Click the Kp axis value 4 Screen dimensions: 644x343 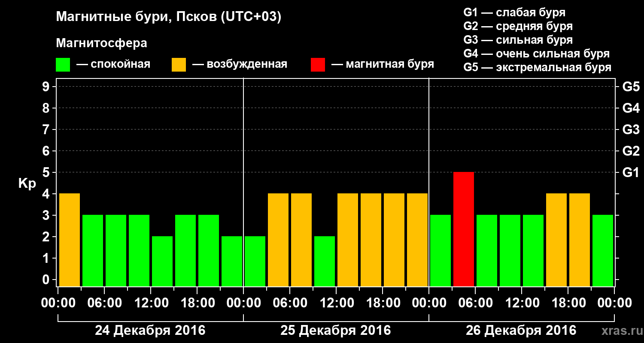point(47,194)
